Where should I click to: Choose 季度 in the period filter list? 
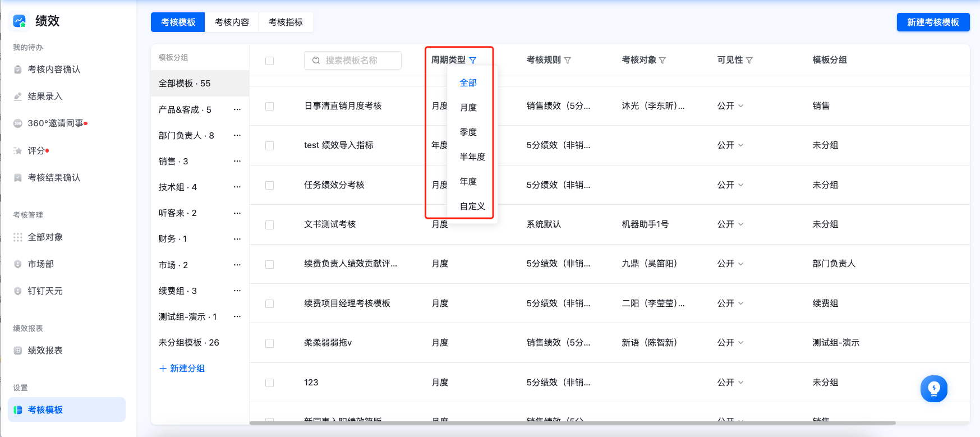(x=468, y=132)
